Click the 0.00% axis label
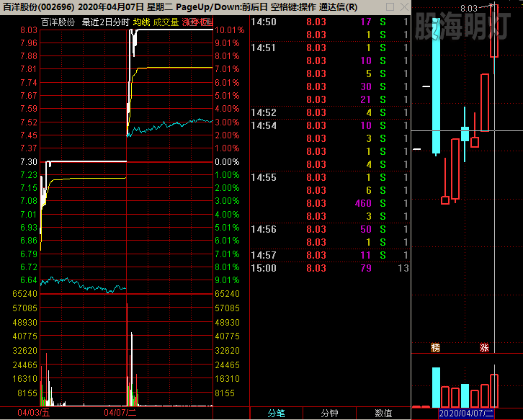The image size is (523, 420). pos(227,162)
